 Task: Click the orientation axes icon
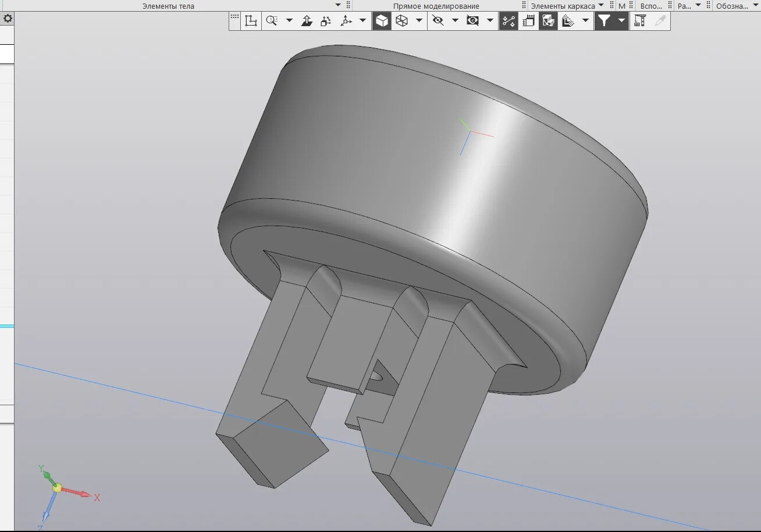click(346, 21)
